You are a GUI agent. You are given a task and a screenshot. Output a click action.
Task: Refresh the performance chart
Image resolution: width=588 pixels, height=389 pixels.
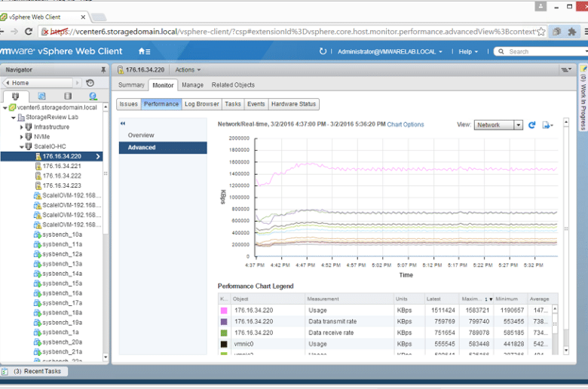531,125
